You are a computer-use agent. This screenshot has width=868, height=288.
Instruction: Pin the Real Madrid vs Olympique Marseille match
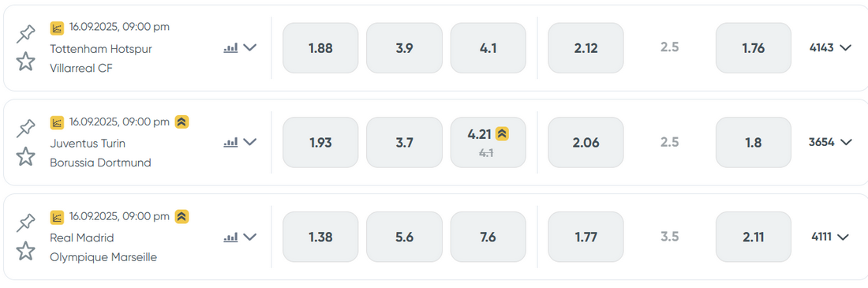pos(25,223)
